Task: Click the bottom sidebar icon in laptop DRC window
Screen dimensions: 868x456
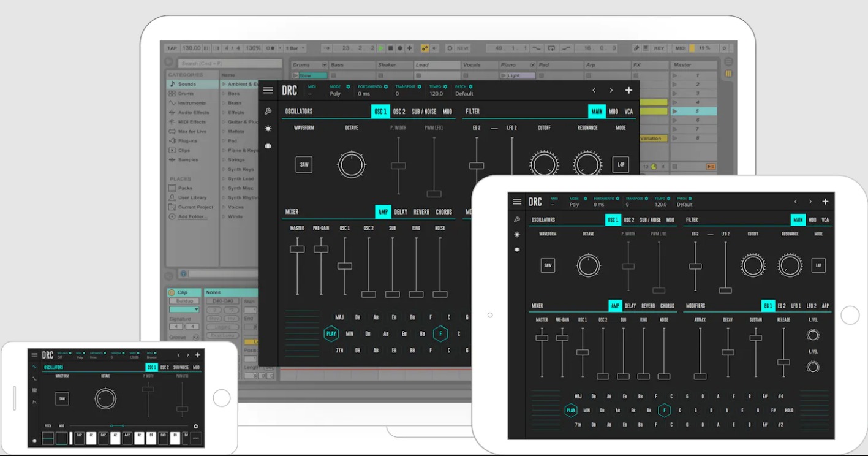Action: coord(268,146)
